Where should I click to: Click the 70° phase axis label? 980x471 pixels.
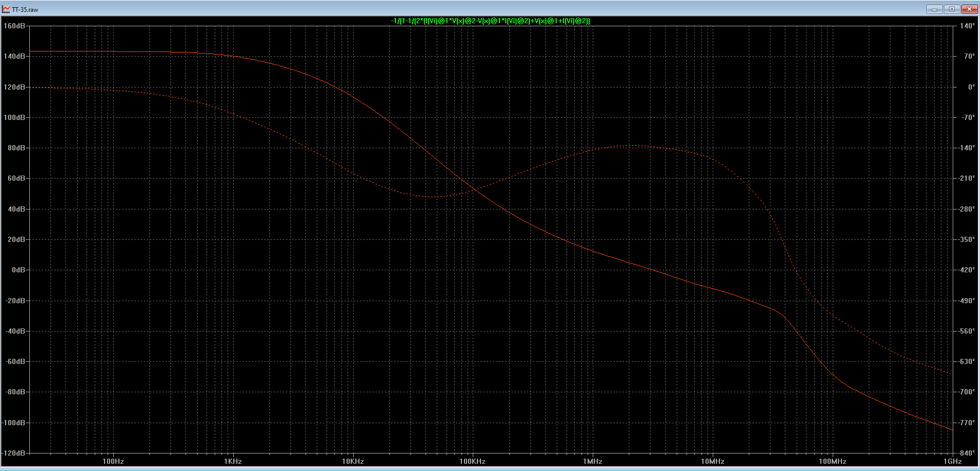[x=969, y=56]
